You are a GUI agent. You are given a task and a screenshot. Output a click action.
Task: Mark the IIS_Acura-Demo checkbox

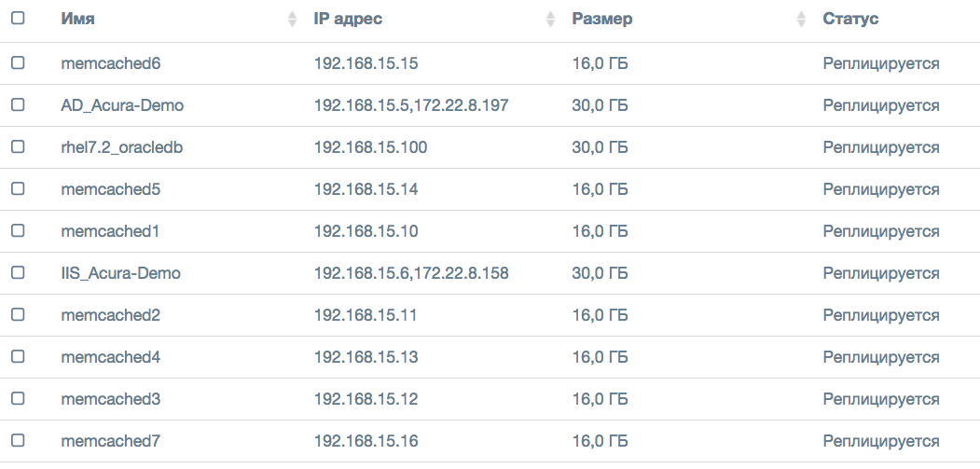click(18, 273)
